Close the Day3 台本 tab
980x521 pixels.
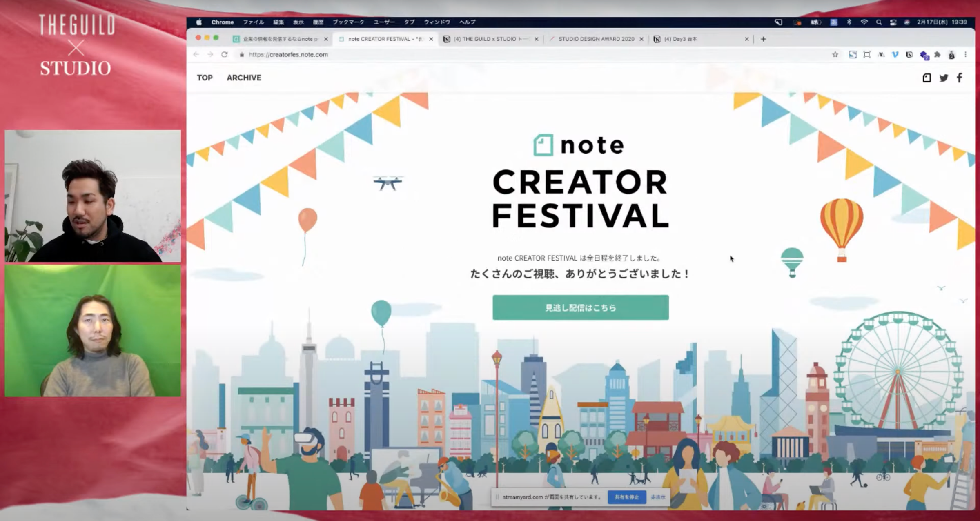746,39
